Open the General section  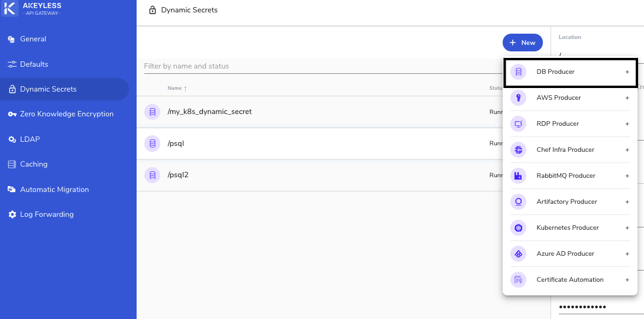pos(64,40)
